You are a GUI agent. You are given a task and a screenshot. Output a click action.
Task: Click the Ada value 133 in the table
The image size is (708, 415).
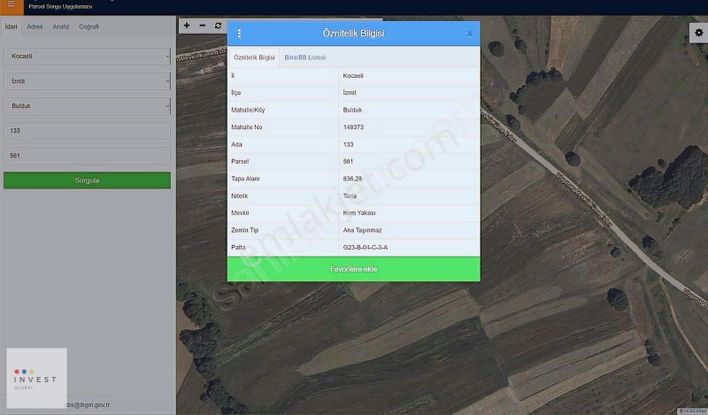click(x=348, y=145)
